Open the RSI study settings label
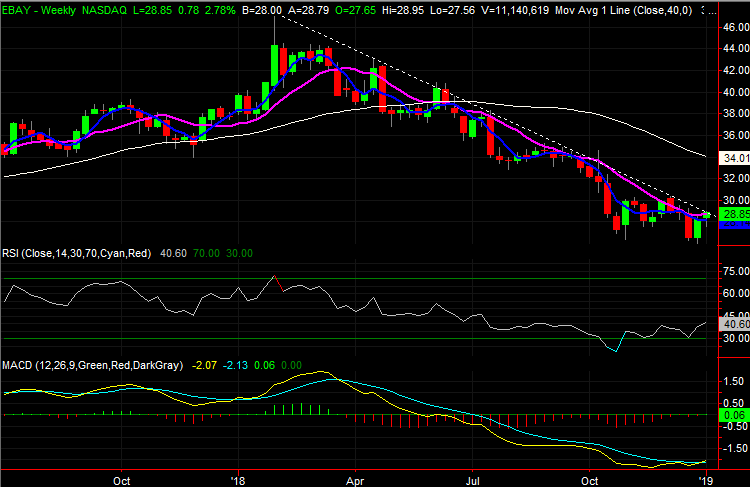Image resolution: width=750 pixels, height=487 pixels. click(x=76, y=254)
